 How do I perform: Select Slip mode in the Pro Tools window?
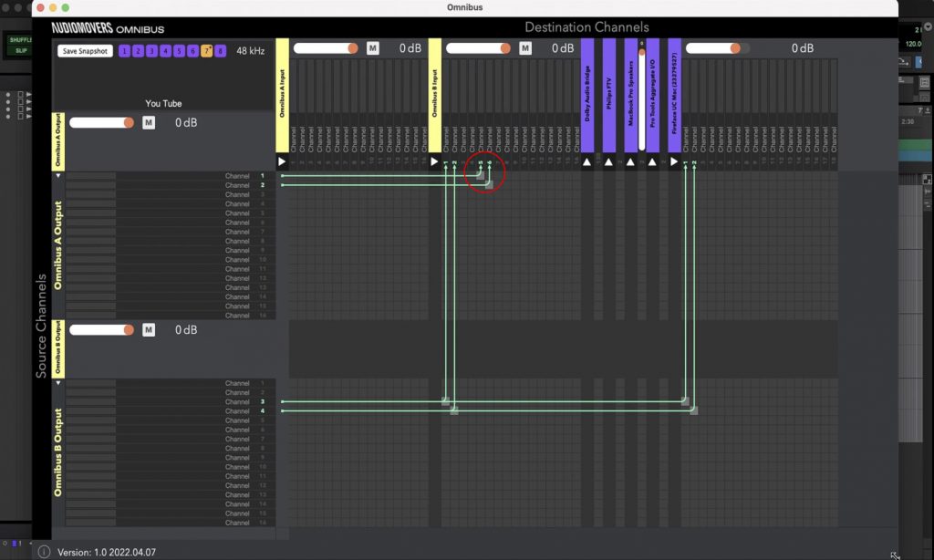pyautogui.click(x=21, y=51)
